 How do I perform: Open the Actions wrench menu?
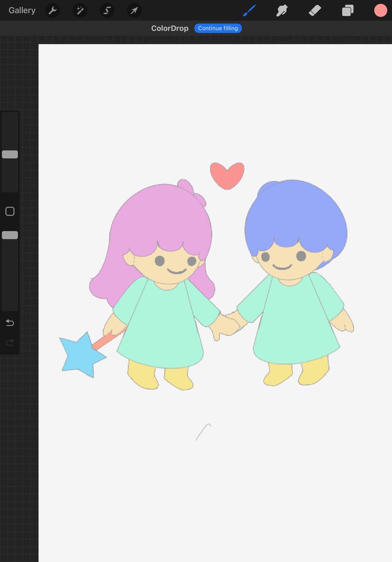tap(52, 10)
